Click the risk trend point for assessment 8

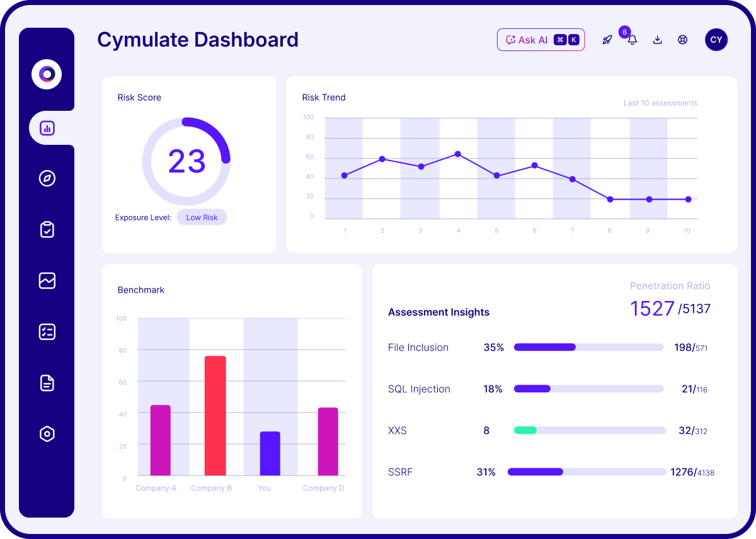pos(610,200)
